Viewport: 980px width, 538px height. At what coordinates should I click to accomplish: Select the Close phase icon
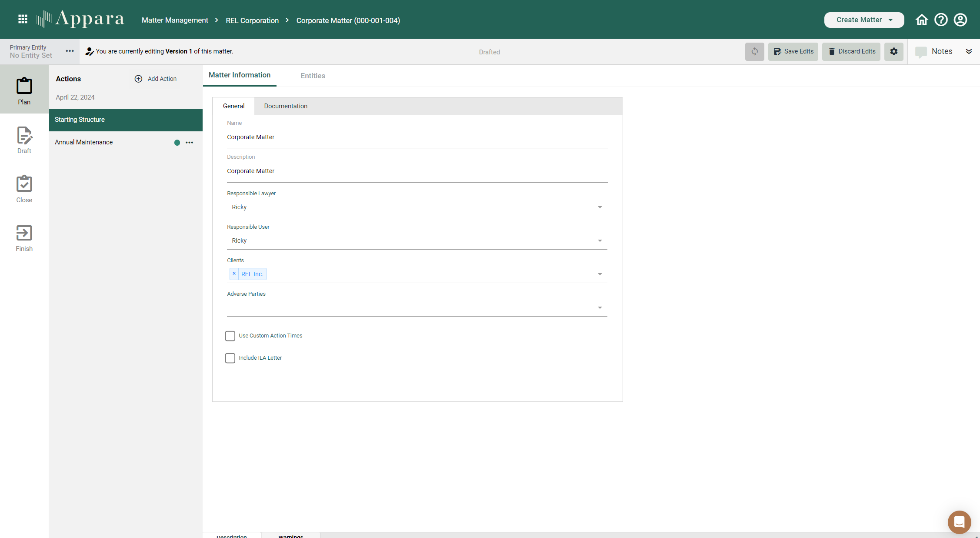pos(24,187)
